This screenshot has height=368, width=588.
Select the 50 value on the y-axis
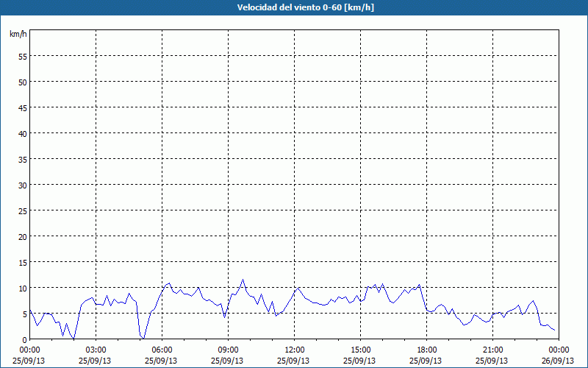click(23, 82)
